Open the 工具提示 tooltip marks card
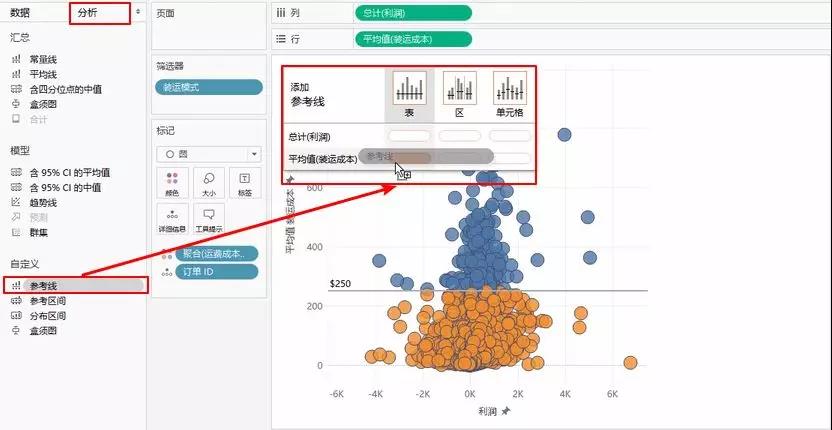832x430 pixels. click(x=209, y=218)
